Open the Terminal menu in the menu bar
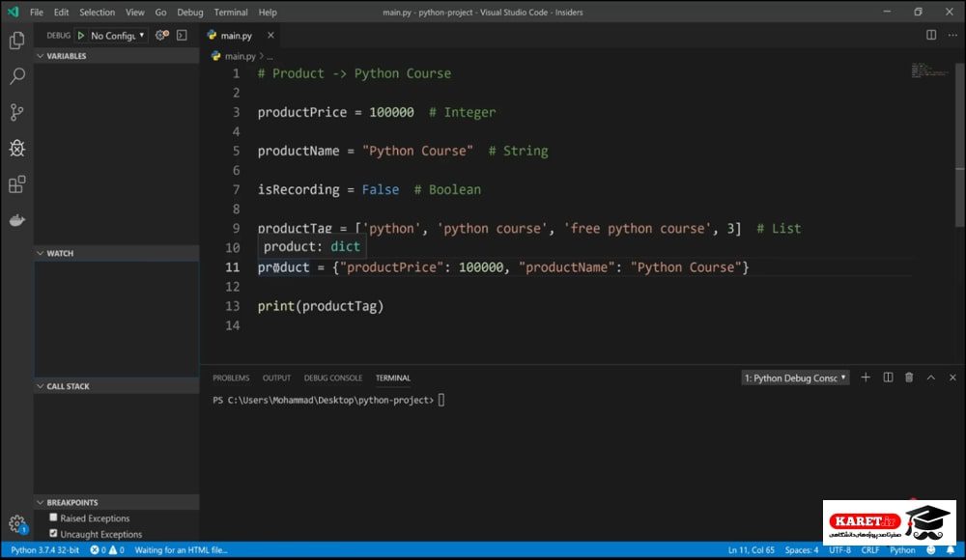Screen dimensions: 966x560 231,13
